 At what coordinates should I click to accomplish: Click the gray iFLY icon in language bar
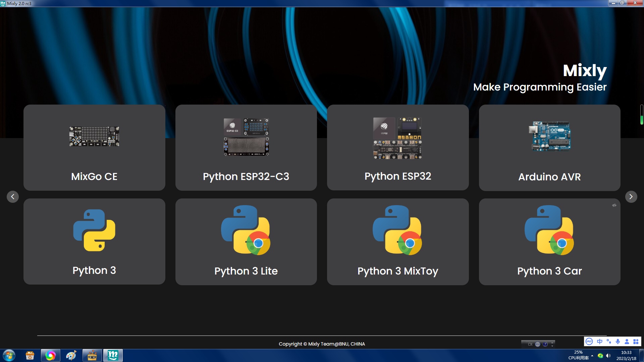click(538, 344)
